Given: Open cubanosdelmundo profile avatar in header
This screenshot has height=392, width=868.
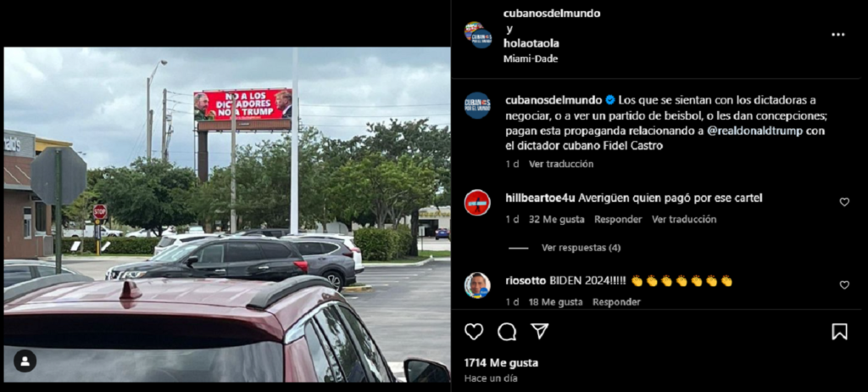Looking at the screenshot, I should click(x=477, y=36).
